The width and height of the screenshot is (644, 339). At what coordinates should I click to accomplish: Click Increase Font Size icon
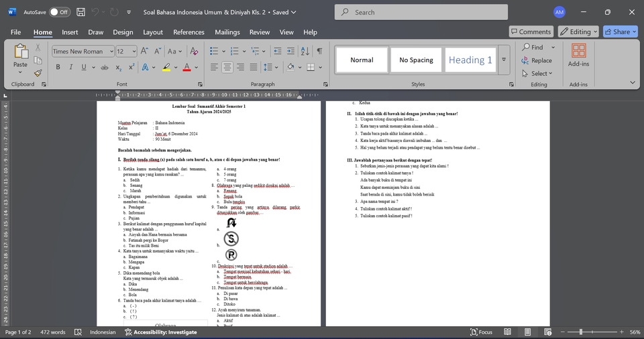point(144,52)
